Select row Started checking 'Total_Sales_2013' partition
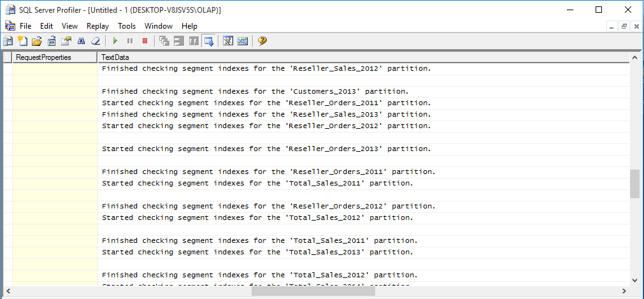644x299 pixels. 316,252
